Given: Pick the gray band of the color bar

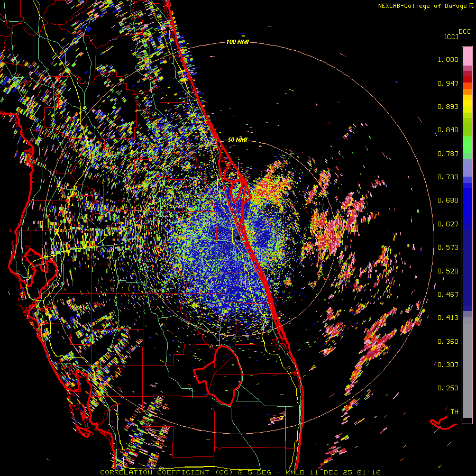Looking at the screenshot, I should 467,368.
